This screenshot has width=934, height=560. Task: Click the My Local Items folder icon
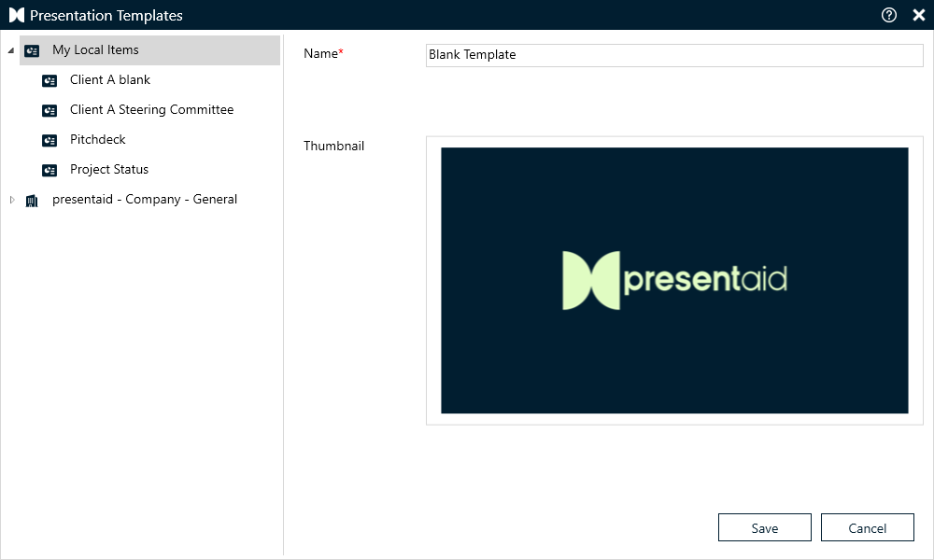pyautogui.click(x=32, y=50)
